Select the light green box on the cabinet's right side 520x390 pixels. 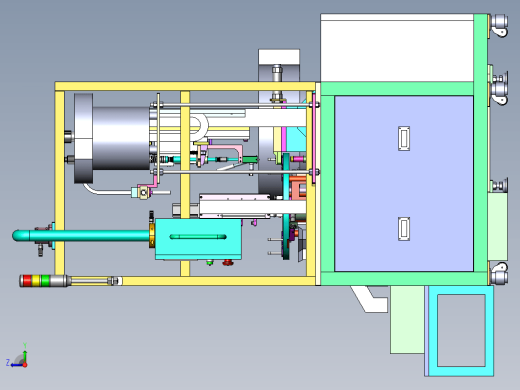point(498,226)
